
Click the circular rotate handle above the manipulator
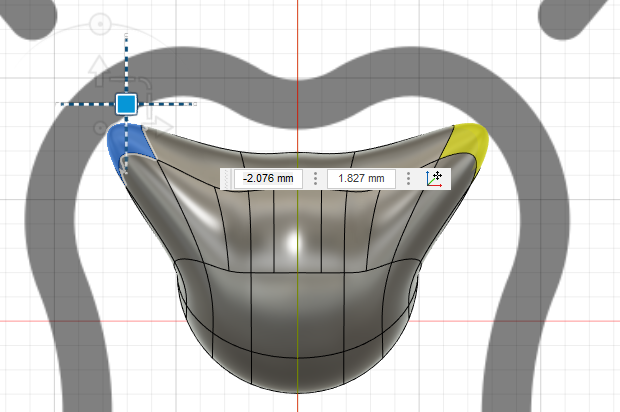[x=100, y=24]
